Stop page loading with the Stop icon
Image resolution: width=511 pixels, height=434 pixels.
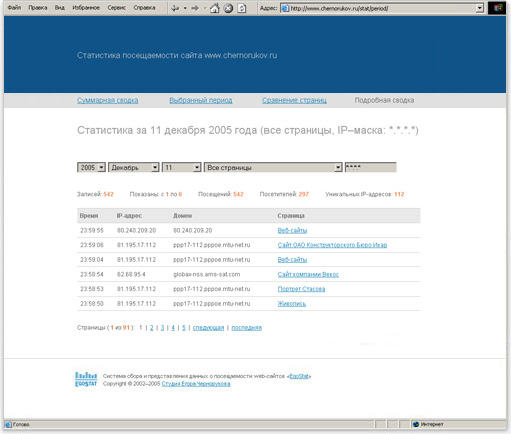point(228,8)
